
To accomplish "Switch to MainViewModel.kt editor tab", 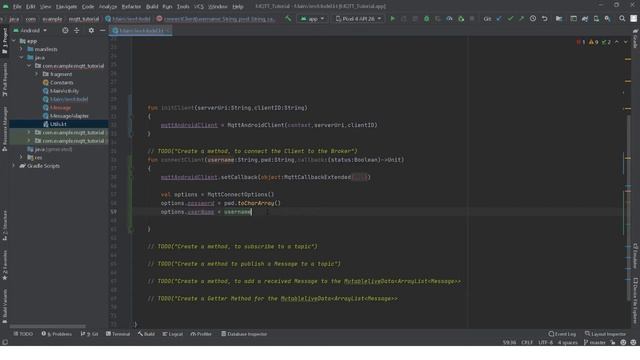I will point(140,31).
